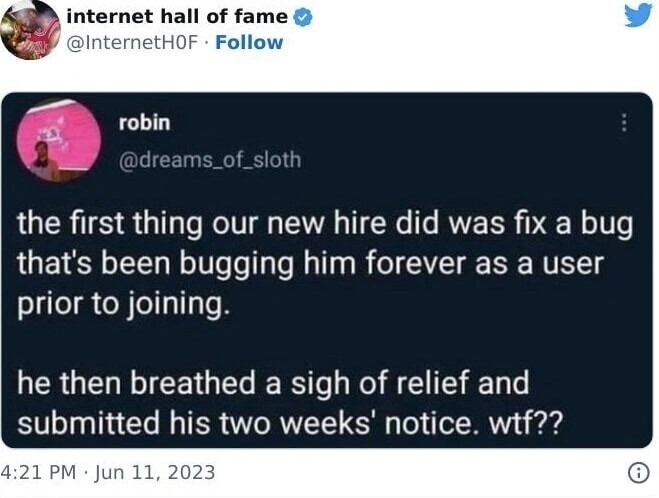Viewport: 659px width, 498px height.
Task: Click the line starting "the first thing"
Action: [325, 225]
